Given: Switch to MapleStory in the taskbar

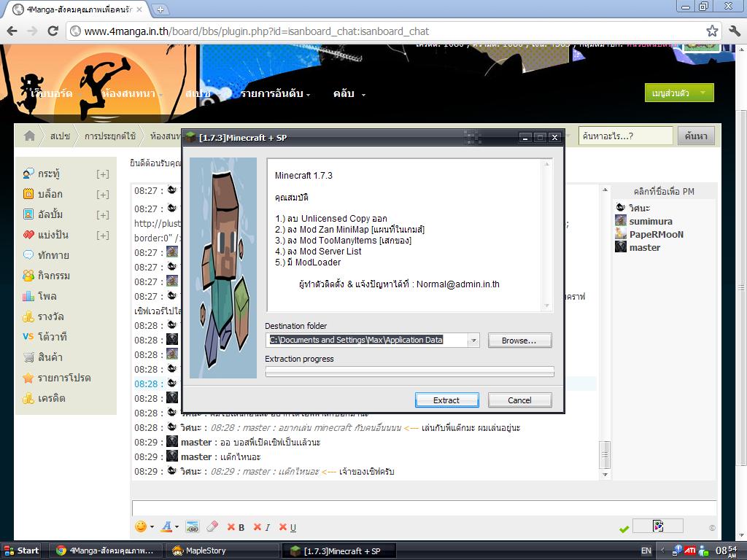Looking at the screenshot, I should [x=222, y=551].
